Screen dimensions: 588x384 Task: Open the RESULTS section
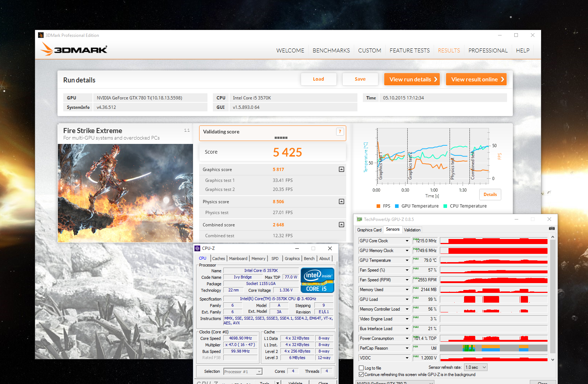tap(449, 51)
